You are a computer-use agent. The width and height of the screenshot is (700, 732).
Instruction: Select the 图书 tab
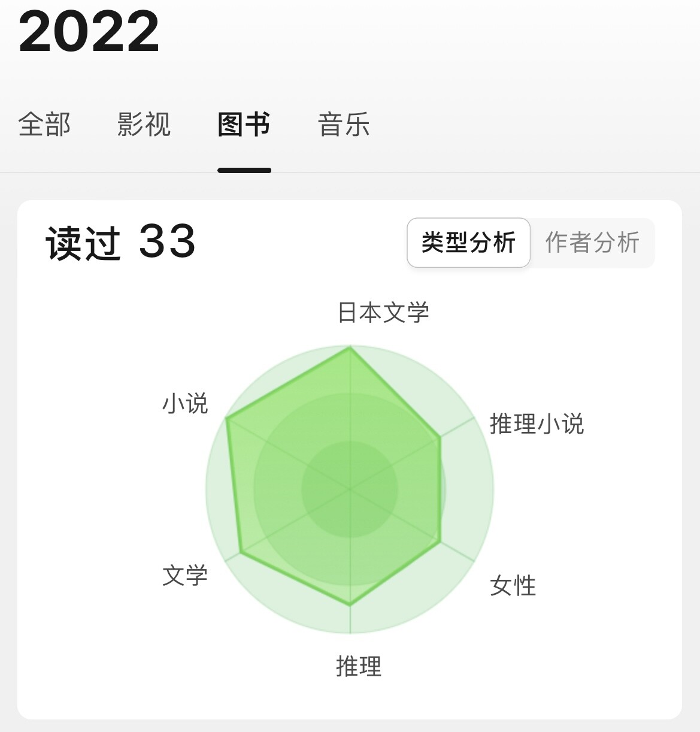(x=244, y=125)
